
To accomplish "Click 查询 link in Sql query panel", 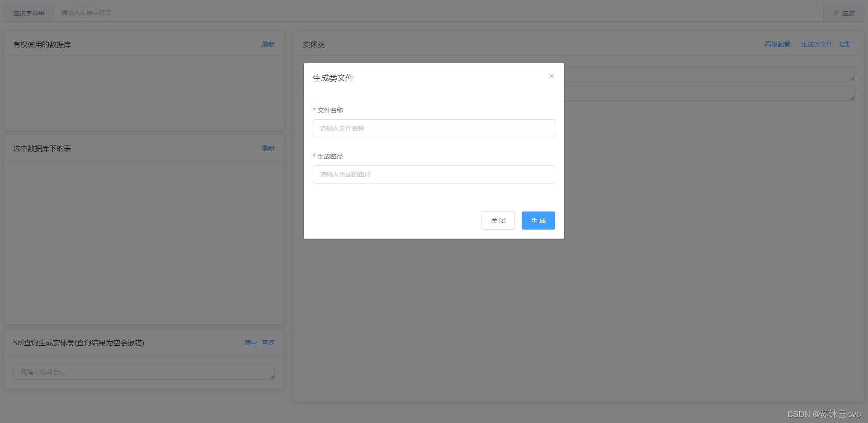I will click(268, 343).
